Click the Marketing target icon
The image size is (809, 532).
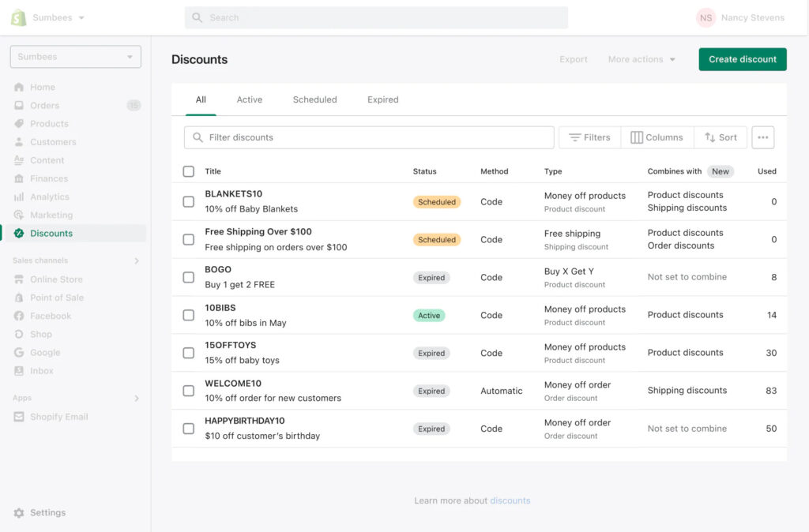pyautogui.click(x=19, y=215)
